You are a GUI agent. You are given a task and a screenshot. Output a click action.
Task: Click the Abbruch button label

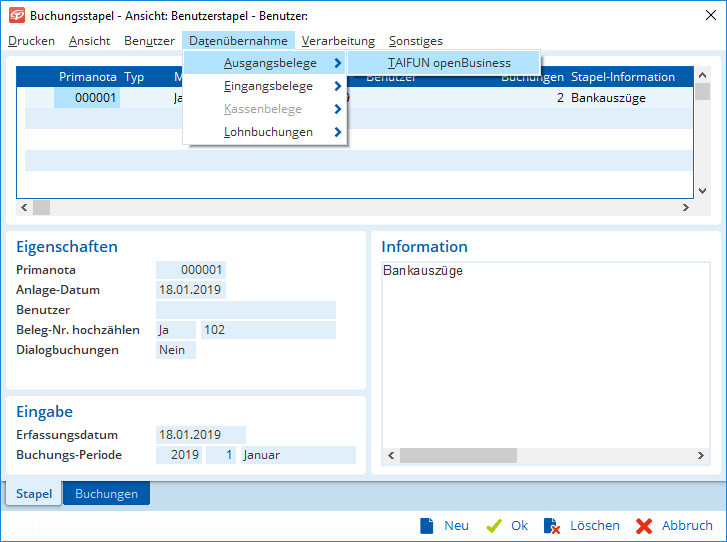click(x=687, y=526)
